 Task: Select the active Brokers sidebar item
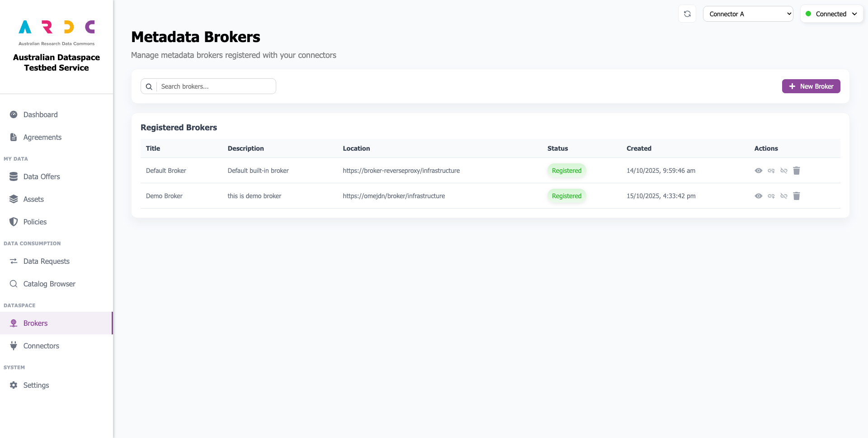[57, 323]
